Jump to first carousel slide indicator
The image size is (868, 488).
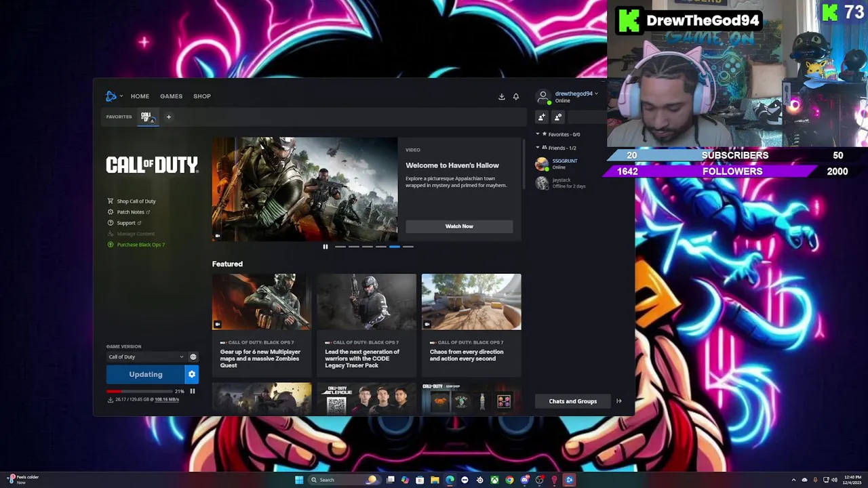(x=340, y=247)
